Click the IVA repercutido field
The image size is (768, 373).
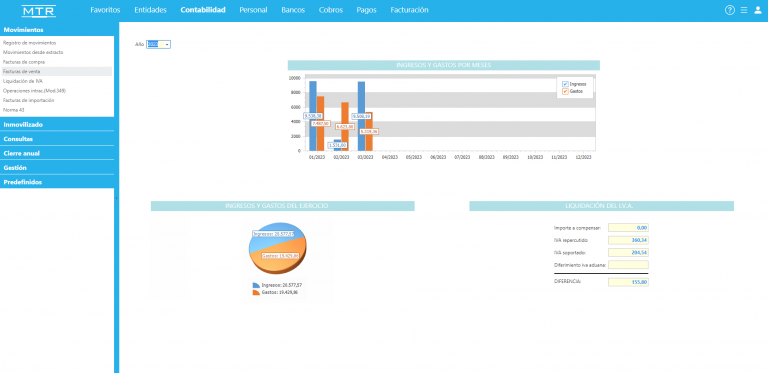pyautogui.click(x=628, y=240)
